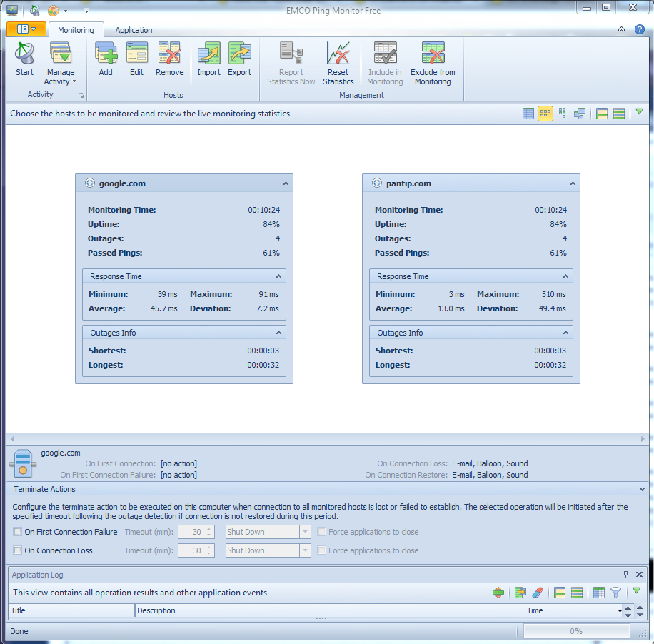Enable On Connection Loss checkbox

[18, 550]
